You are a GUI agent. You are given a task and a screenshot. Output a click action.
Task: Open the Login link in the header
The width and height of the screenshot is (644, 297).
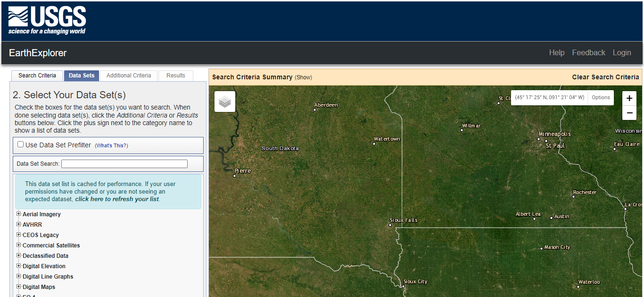(621, 53)
